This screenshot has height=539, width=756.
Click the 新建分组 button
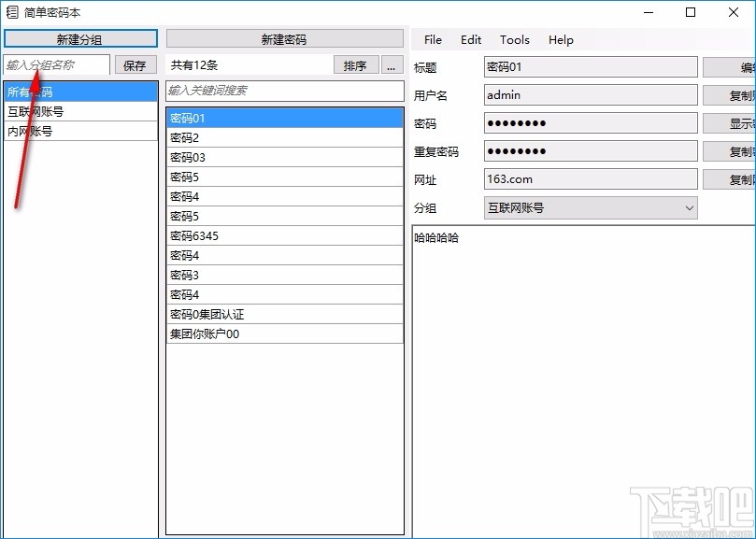click(x=80, y=38)
